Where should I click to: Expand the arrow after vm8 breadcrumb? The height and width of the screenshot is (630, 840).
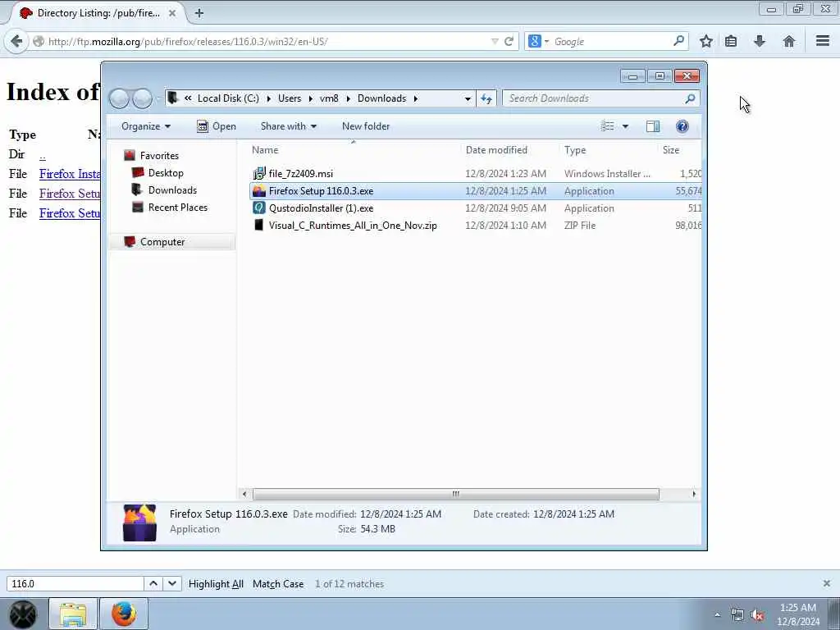(348, 98)
